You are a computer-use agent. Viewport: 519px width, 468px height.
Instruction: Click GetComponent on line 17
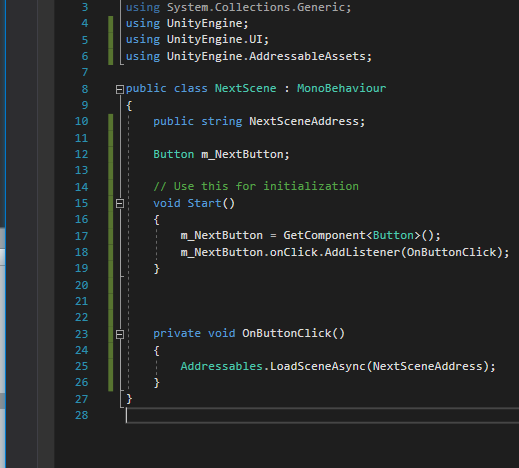tap(324, 236)
